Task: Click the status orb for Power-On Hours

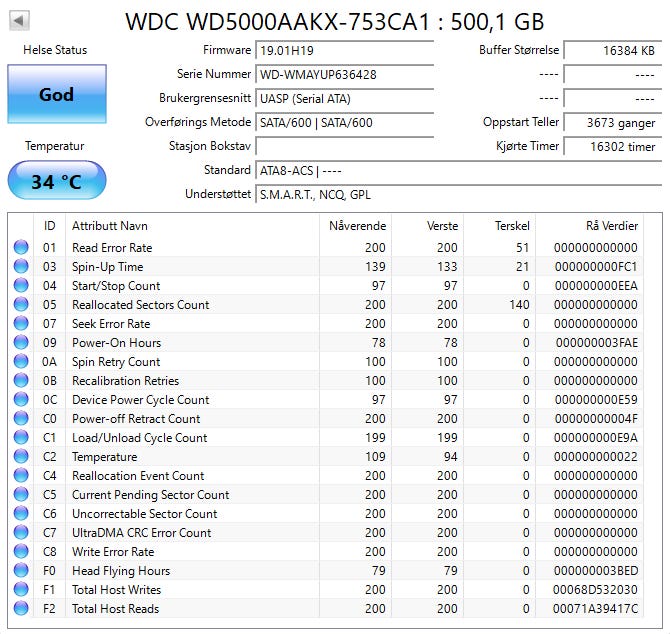Action: (x=21, y=342)
